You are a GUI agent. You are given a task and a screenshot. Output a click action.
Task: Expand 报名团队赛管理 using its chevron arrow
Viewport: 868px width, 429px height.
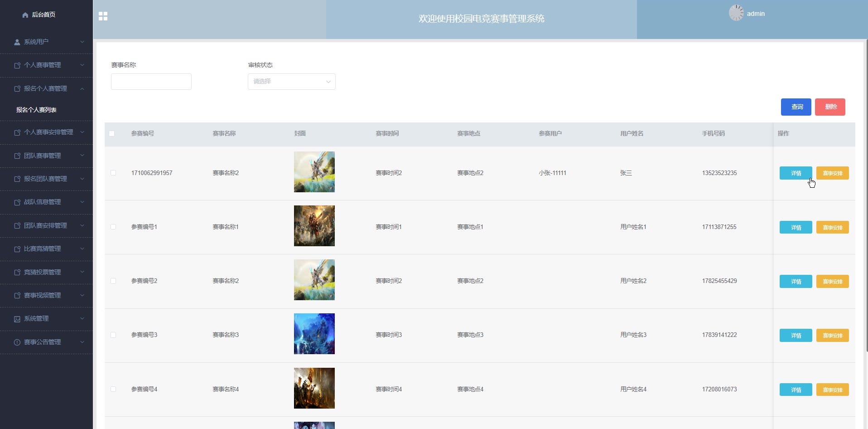click(82, 179)
